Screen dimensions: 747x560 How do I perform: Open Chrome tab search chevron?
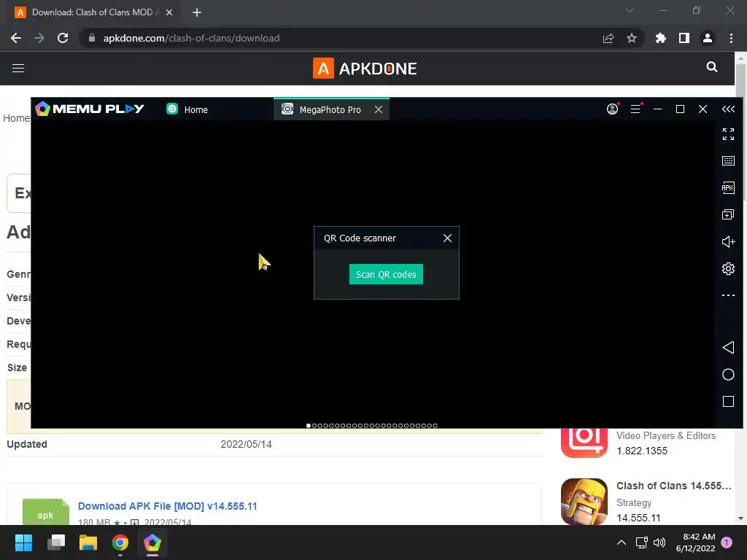[630, 10]
